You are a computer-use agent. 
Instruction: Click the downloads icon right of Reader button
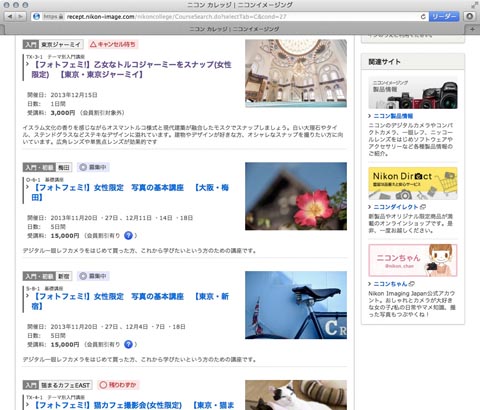pos(469,16)
